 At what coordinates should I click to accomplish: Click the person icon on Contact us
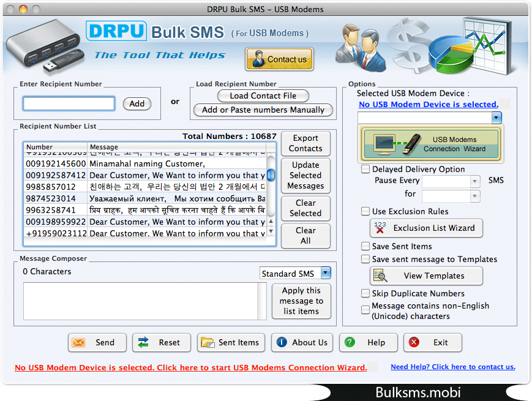pos(258,59)
